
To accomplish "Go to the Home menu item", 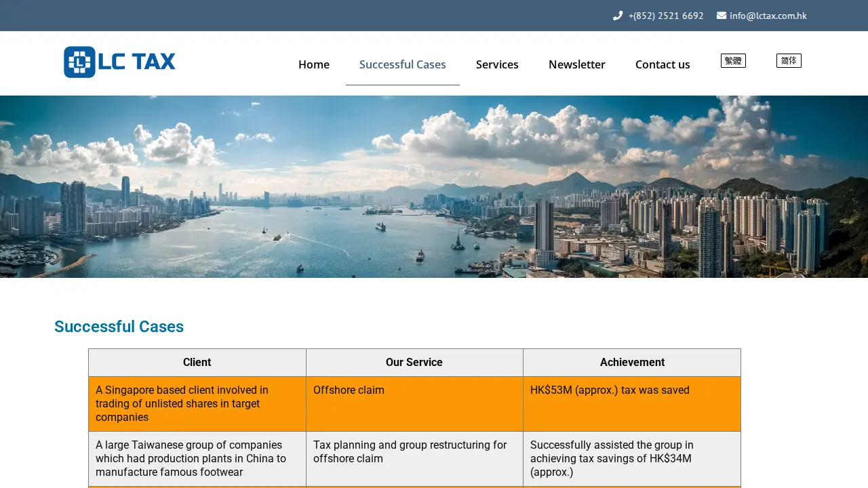I will point(314,64).
